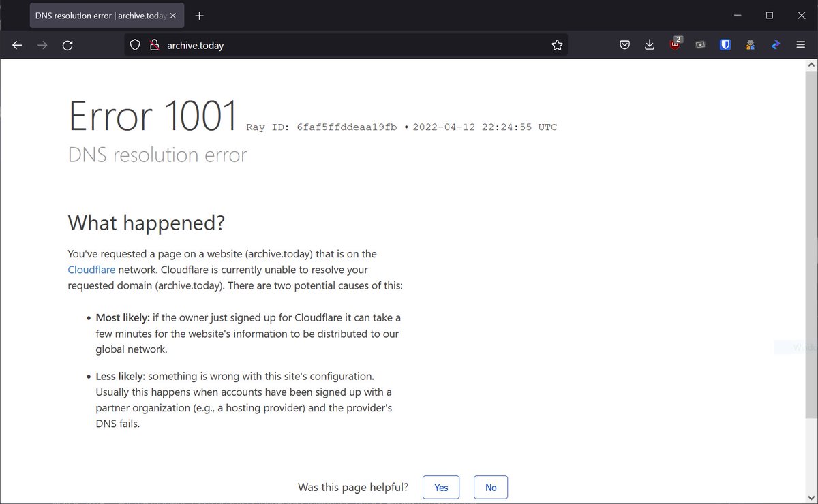Viewport: 818px width, 504px height.
Task: View site connection security lock icon
Action: (x=154, y=45)
